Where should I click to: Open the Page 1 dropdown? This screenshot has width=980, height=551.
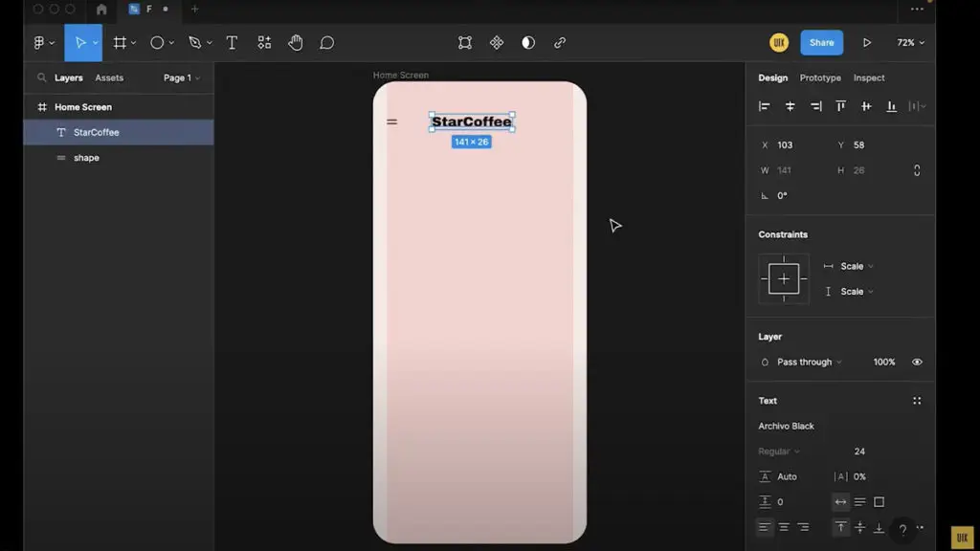(x=182, y=78)
